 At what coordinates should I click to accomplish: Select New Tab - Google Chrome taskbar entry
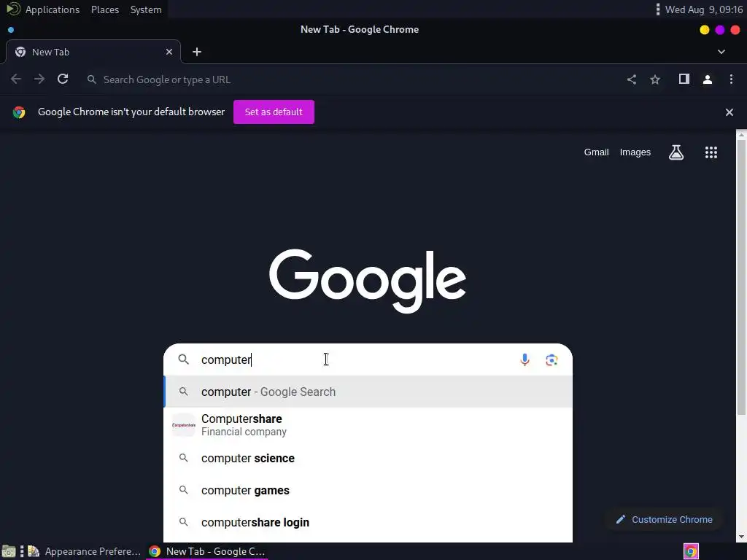pyautogui.click(x=206, y=551)
